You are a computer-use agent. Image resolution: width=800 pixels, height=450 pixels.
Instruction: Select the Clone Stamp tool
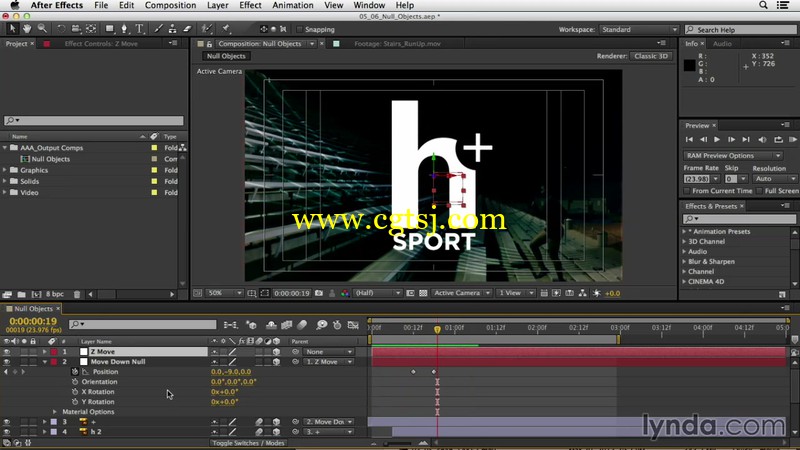pyautogui.click(x=172, y=29)
